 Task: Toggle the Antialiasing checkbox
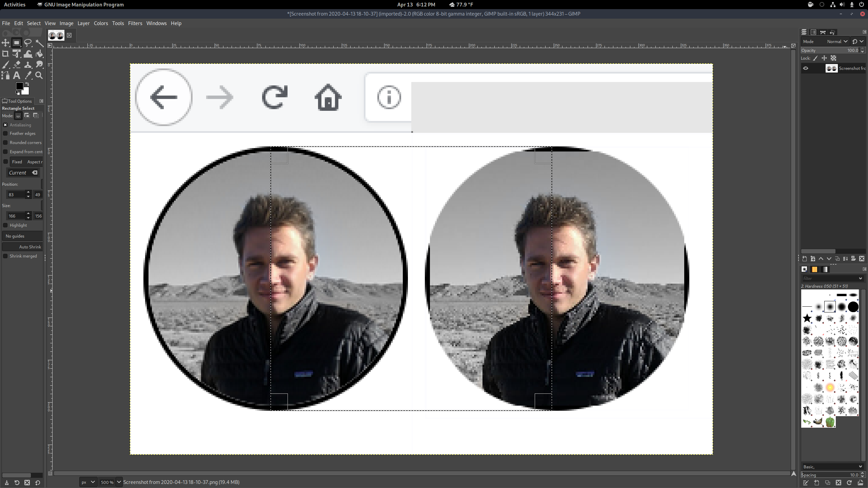[5, 125]
